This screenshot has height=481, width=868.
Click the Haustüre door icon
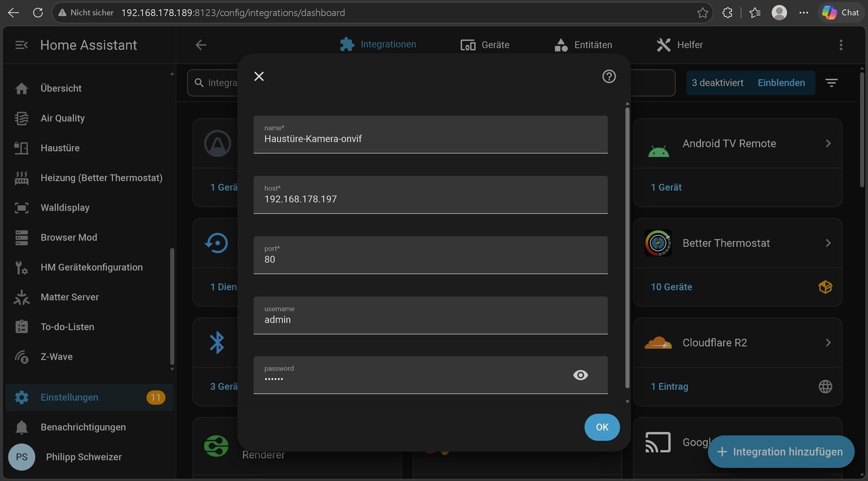tap(22, 148)
